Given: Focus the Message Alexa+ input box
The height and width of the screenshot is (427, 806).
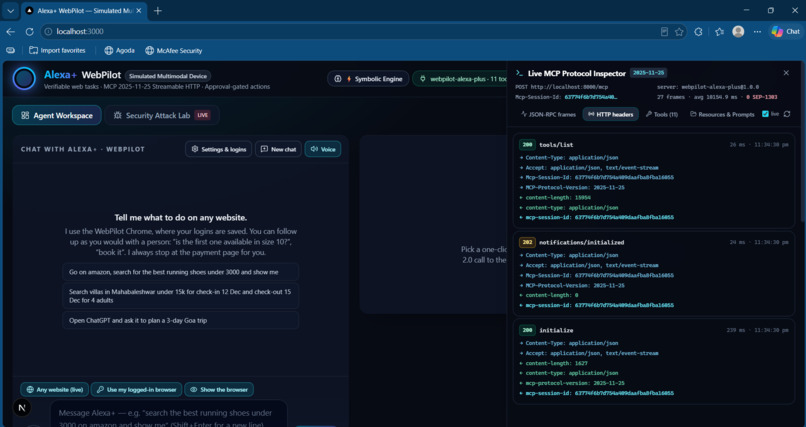Looking at the screenshot, I should coord(169,414).
